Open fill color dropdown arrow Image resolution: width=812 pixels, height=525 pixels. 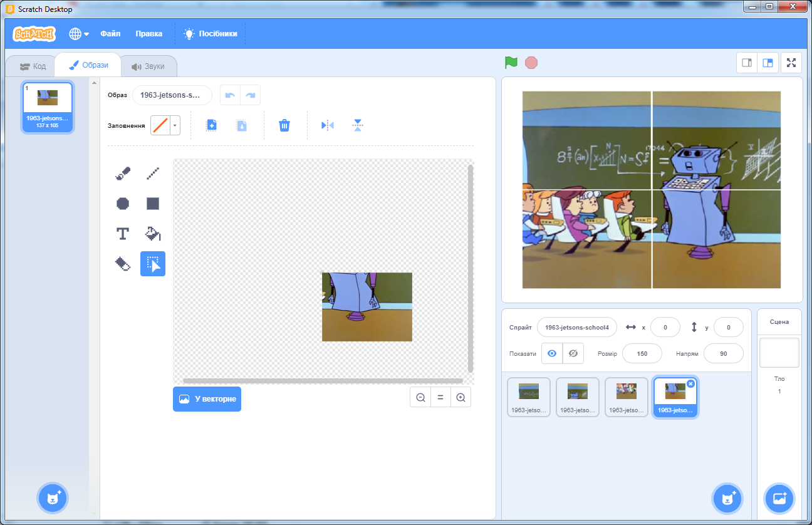coord(175,125)
